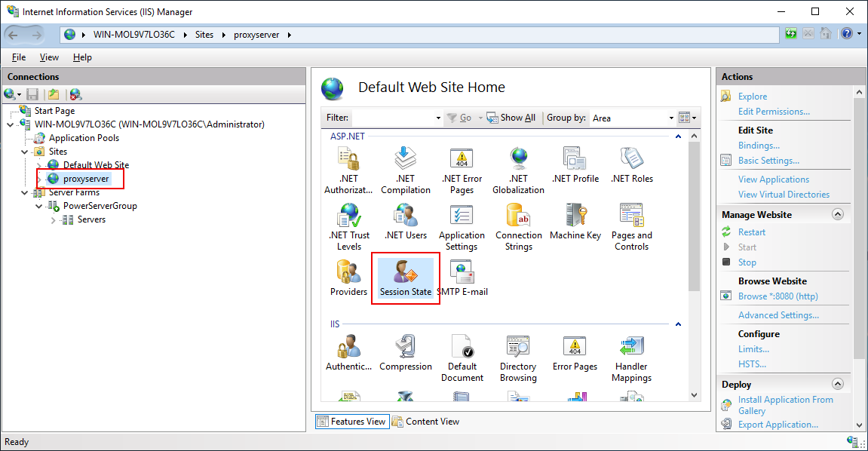Select Application Pools in tree
The height and width of the screenshot is (451, 868).
point(84,138)
